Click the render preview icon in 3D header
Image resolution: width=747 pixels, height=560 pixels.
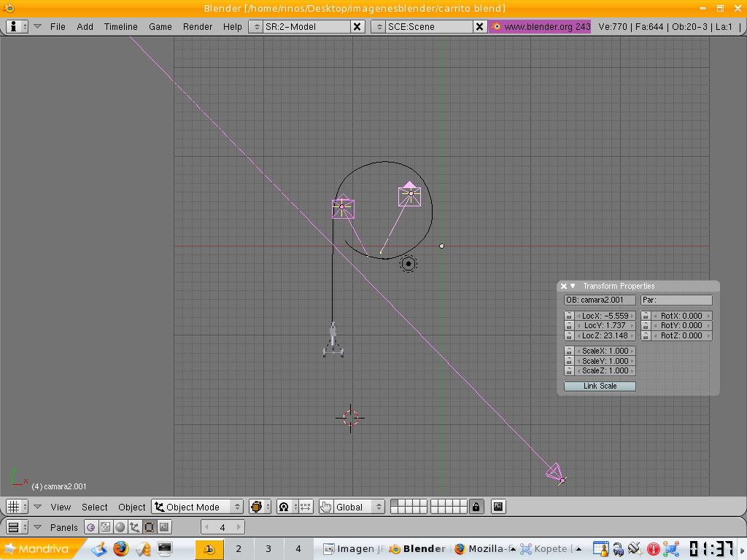click(x=498, y=507)
